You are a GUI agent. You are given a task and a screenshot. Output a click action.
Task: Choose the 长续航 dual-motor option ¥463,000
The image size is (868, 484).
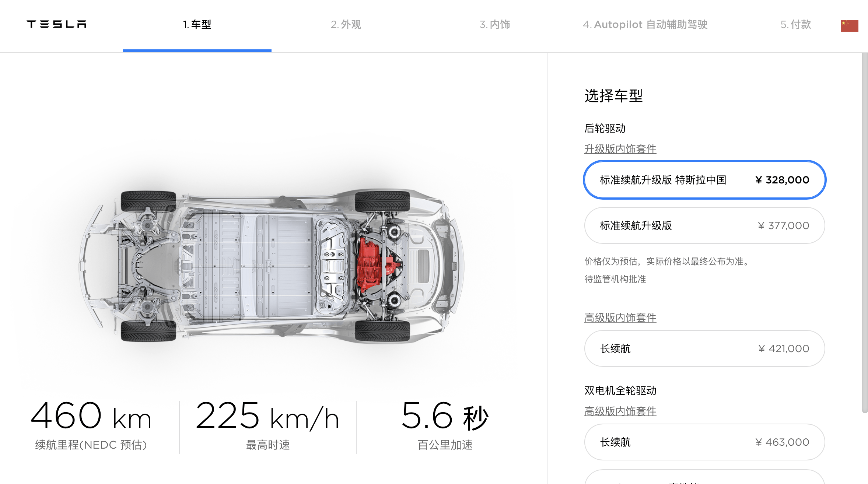(704, 442)
